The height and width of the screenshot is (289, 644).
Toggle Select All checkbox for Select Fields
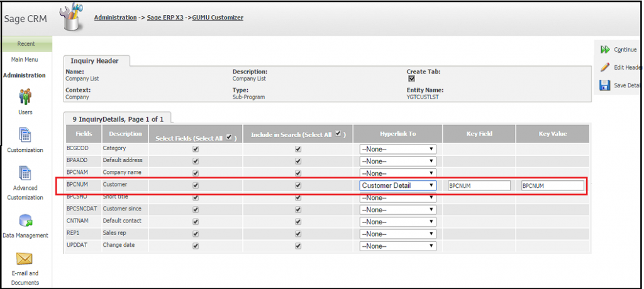pyautogui.click(x=229, y=138)
